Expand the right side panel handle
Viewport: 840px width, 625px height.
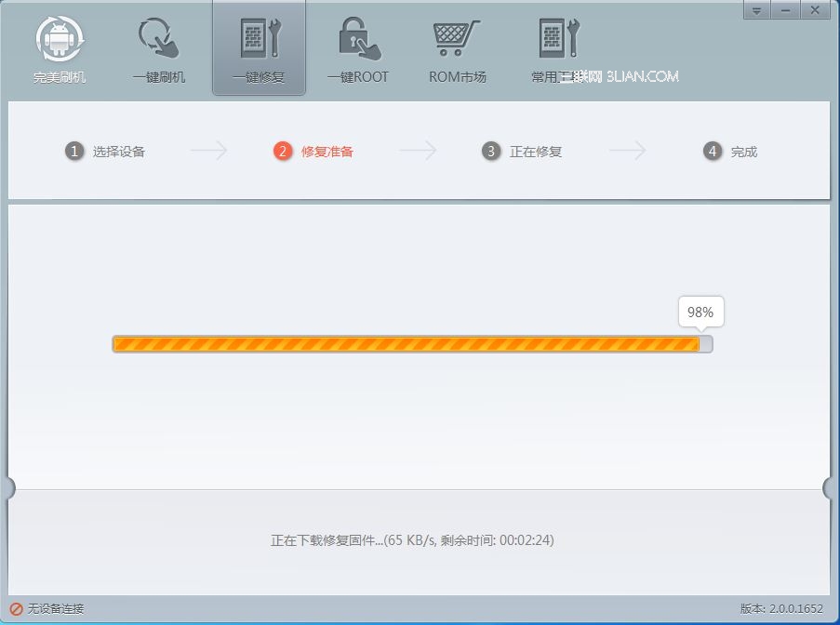829,488
